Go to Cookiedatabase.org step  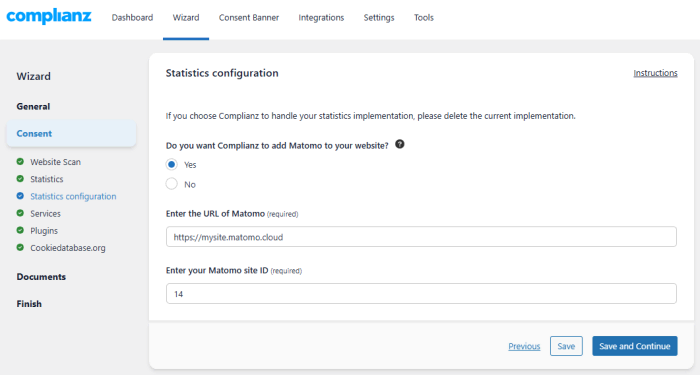pyautogui.click(x=68, y=248)
